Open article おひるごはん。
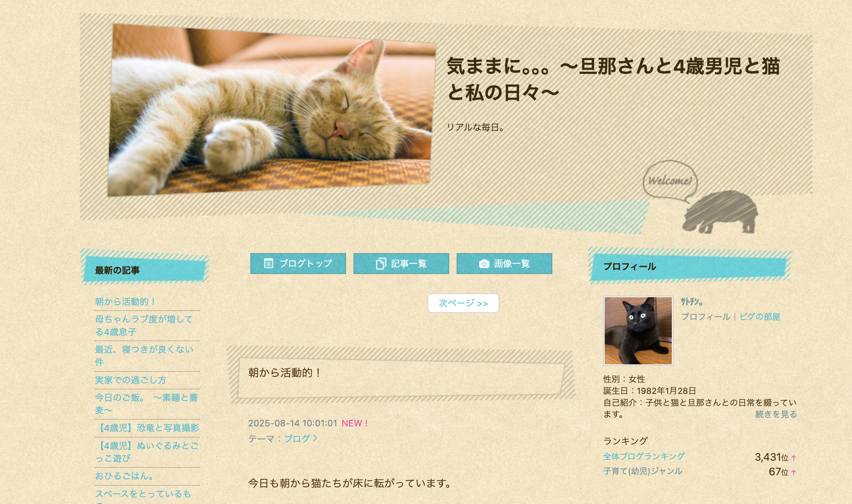Screen dimensions: 852x504 coord(124,476)
